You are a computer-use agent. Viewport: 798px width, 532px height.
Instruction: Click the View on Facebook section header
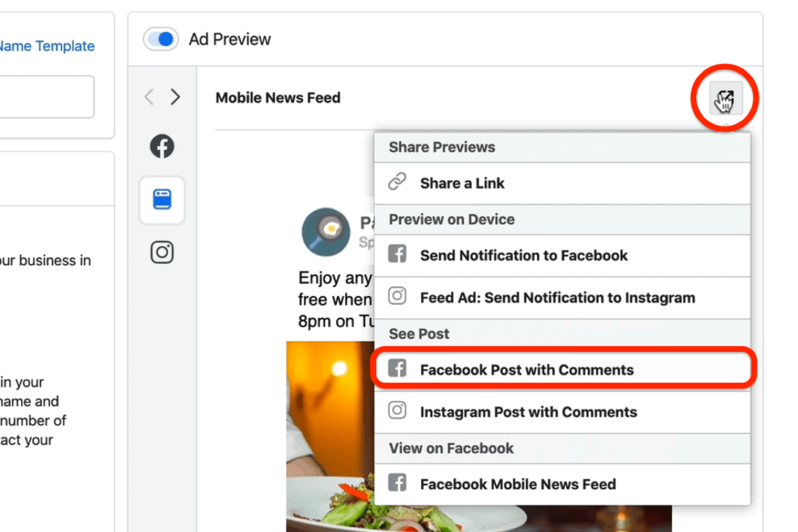point(562,448)
